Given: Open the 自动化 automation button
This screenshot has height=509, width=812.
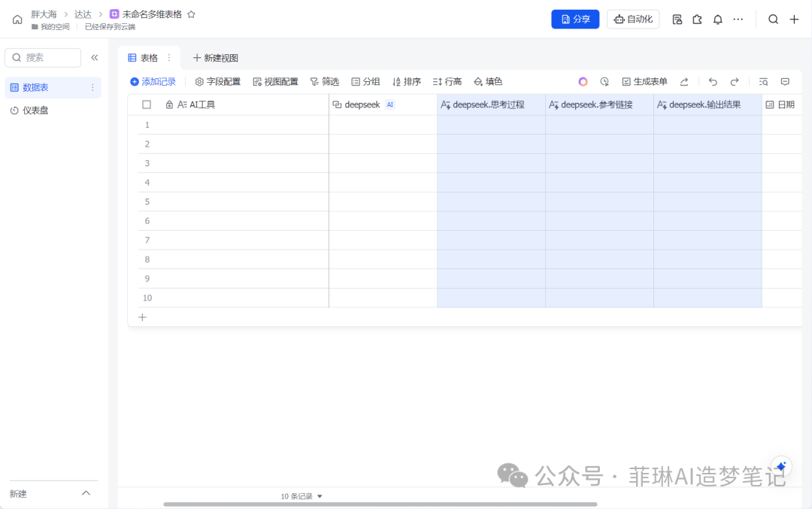Looking at the screenshot, I should click(x=633, y=19).
